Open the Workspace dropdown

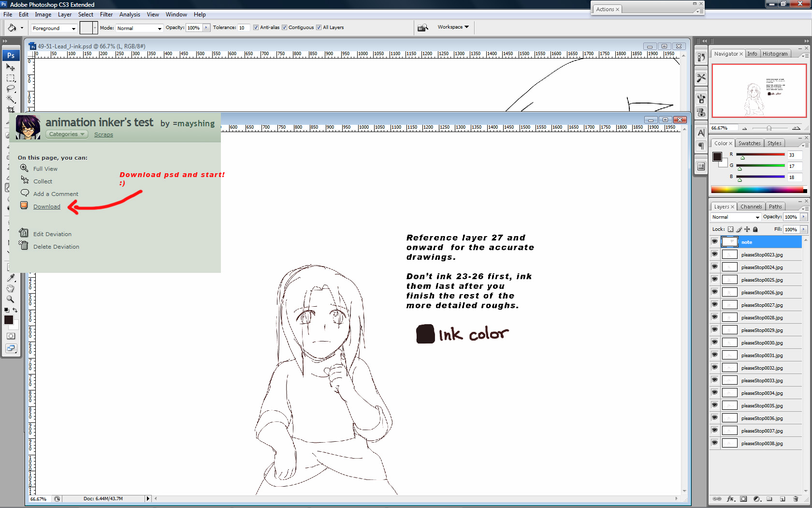click(452, 27)
